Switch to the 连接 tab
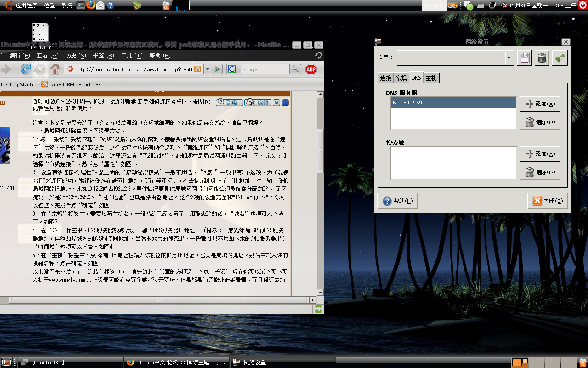The height and width of the screenshot is (368, 588). (x=386, y=78)
